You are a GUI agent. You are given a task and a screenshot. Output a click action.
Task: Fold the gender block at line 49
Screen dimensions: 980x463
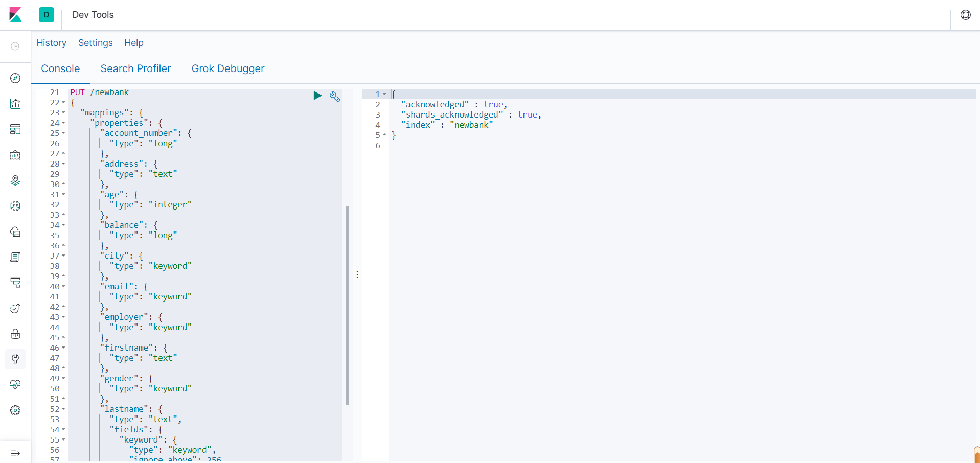[x=63, y=379]
